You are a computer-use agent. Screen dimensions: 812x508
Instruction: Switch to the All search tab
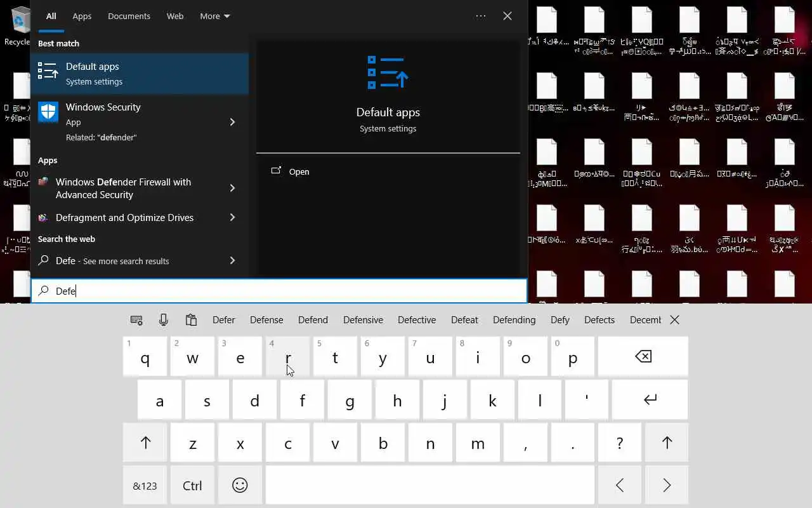(51, 16)
